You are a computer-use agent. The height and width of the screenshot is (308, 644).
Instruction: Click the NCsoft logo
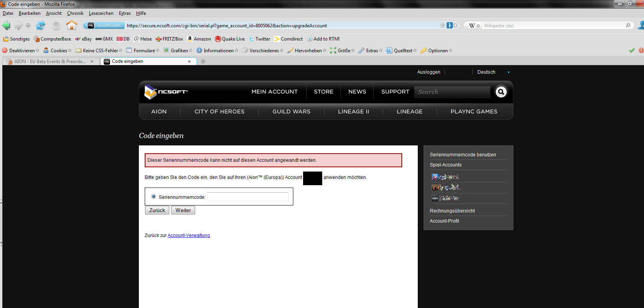[166, 92]
